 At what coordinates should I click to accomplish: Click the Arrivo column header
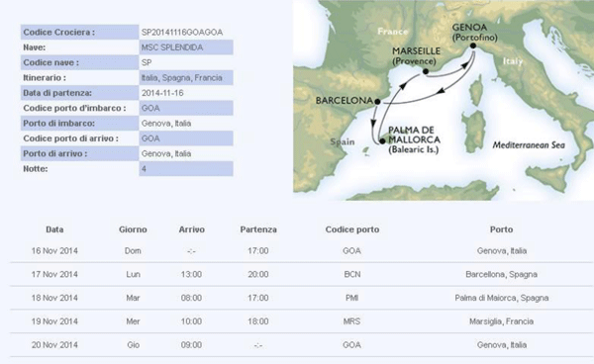coord(192,229)
